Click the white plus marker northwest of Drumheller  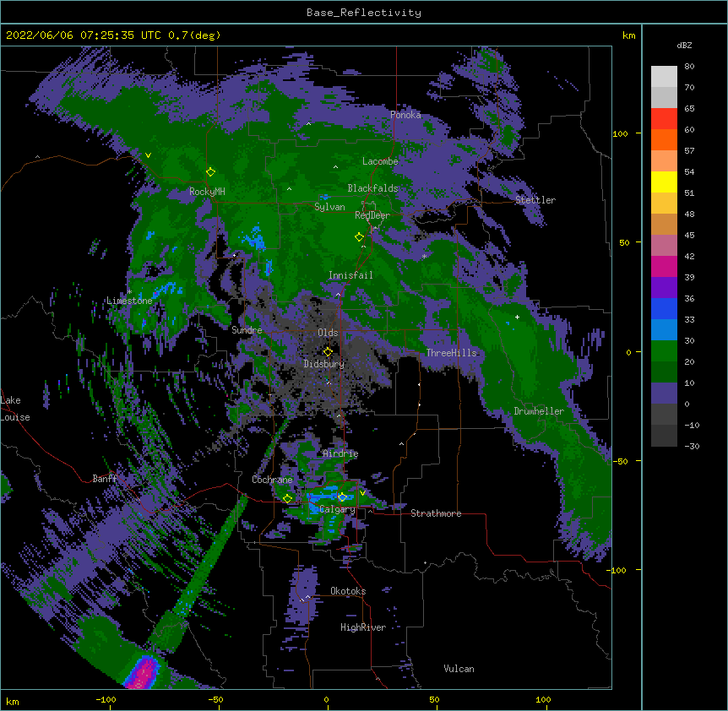pyautogui.click(x=517, y=317)
